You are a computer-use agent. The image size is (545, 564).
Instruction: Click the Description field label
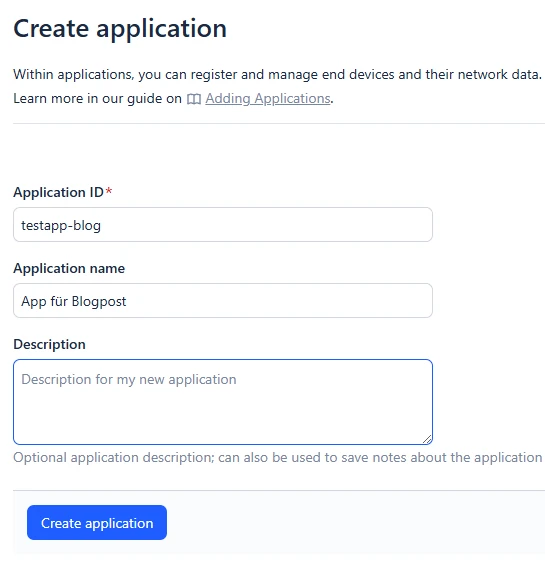(49, 345)
